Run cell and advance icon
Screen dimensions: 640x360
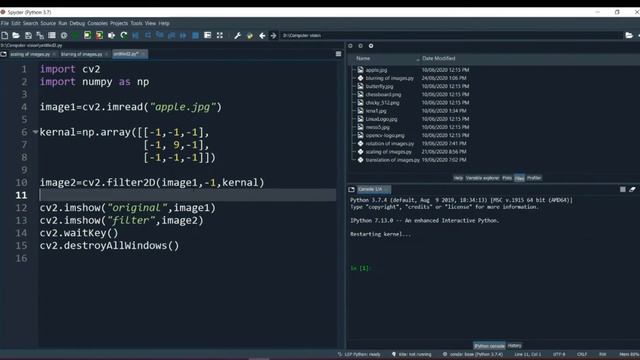[99, 36]
